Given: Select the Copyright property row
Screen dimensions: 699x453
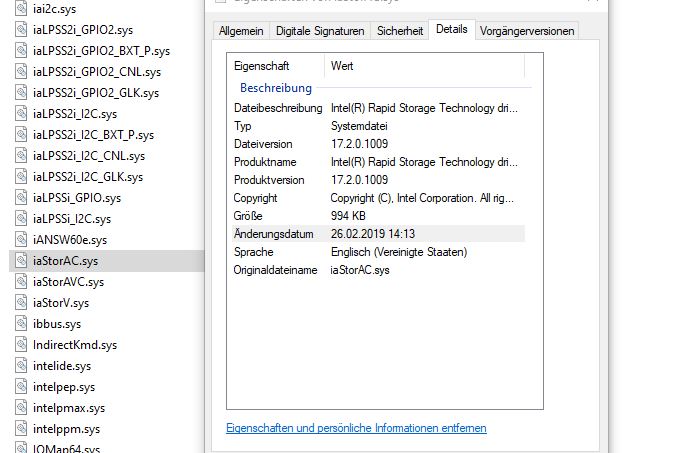Looking at the screenshot, I should click(x=378, y=198).
